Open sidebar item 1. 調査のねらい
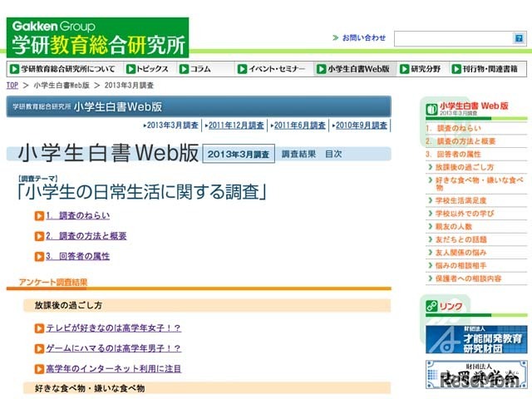Image resolution: width=532 pixels, height=399 pixels. [x=454, y=128]
